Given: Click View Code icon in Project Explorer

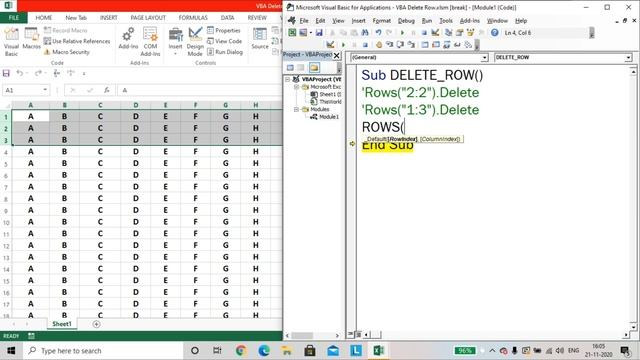Looking at the screenshot, I should click(290, 67).
